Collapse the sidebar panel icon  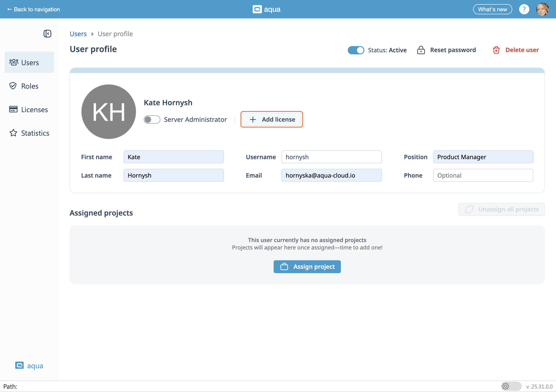[47, 34]
